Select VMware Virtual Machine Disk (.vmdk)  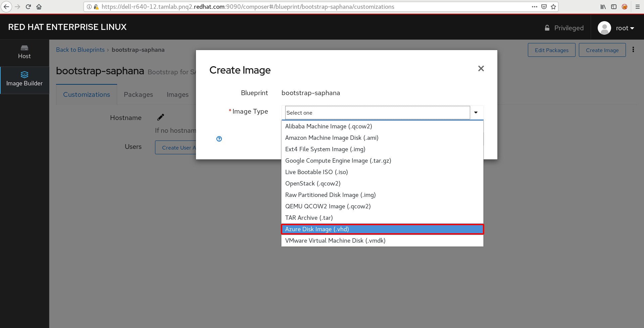coord(335,241)
